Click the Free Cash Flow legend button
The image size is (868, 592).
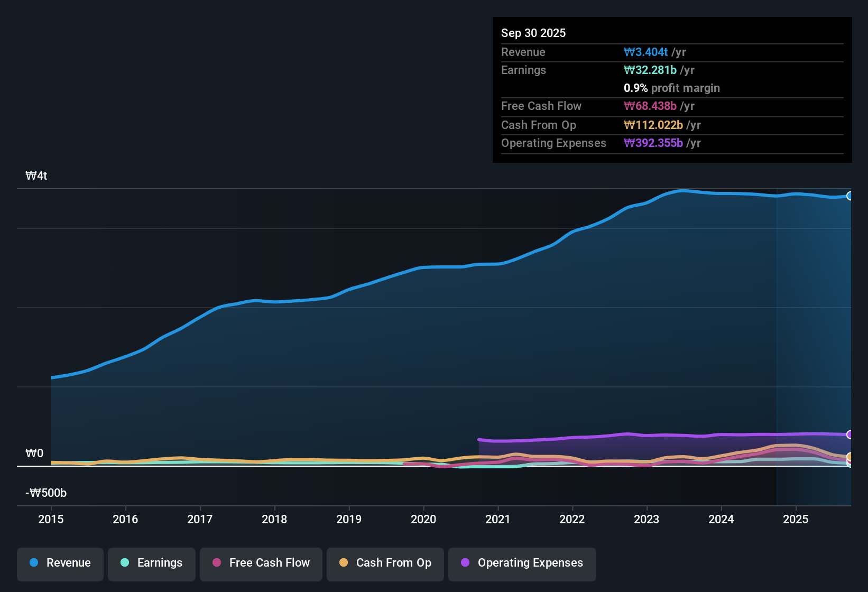(261, 563)
